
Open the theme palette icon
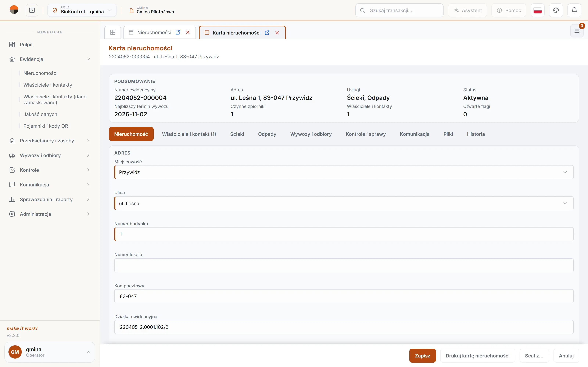tap(556, 10)
